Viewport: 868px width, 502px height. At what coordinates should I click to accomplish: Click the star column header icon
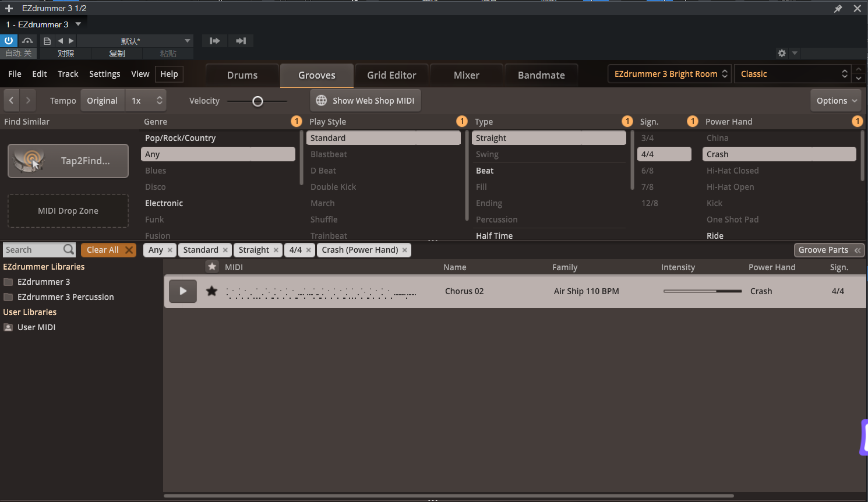coord(212,267)
